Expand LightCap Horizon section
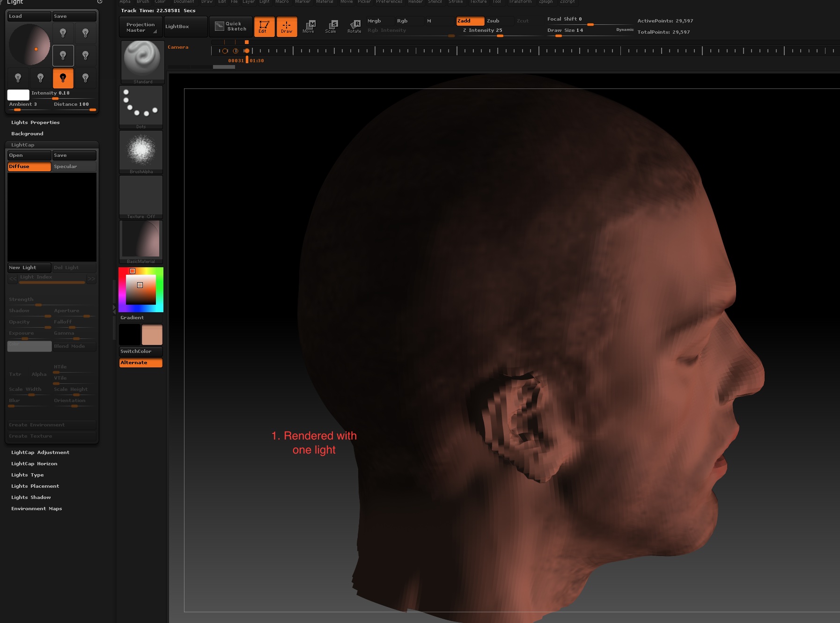 coord(34,464)
